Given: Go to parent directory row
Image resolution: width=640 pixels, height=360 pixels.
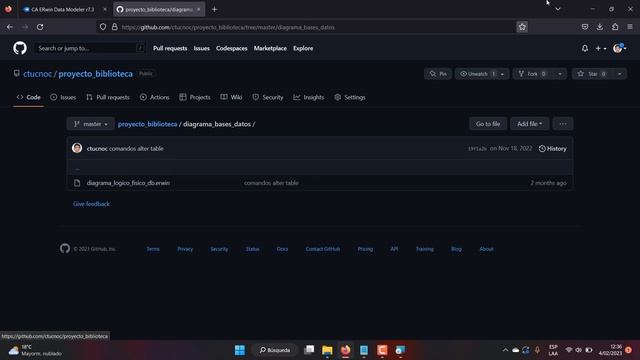Looking at the screenshot, I should click(x=320, y=168).
